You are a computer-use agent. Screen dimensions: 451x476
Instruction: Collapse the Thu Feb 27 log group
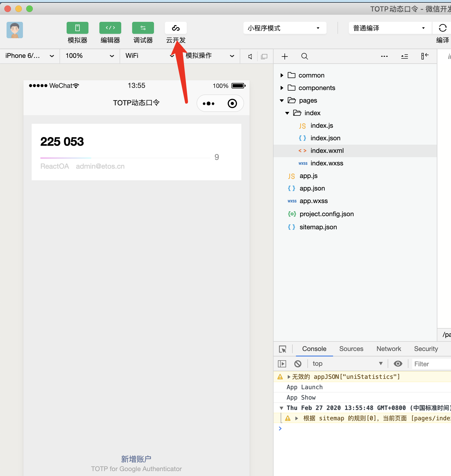(281, 408)
